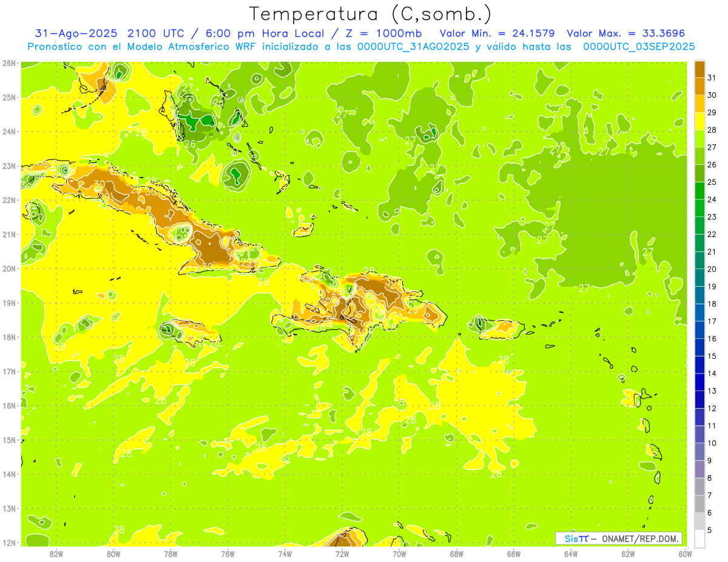
Task: Select the "25" color scale label
Action: click(712, 182)
